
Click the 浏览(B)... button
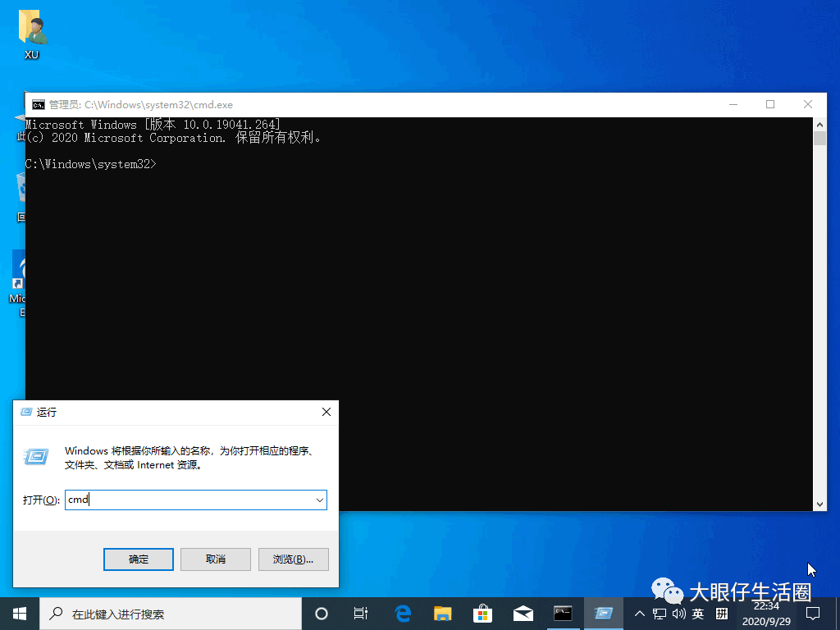point(293,559)
